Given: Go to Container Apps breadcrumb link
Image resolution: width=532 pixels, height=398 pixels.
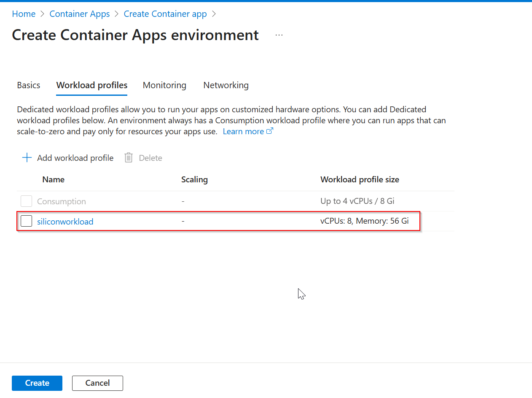Looking at the screenshot, I should [80, 14].
